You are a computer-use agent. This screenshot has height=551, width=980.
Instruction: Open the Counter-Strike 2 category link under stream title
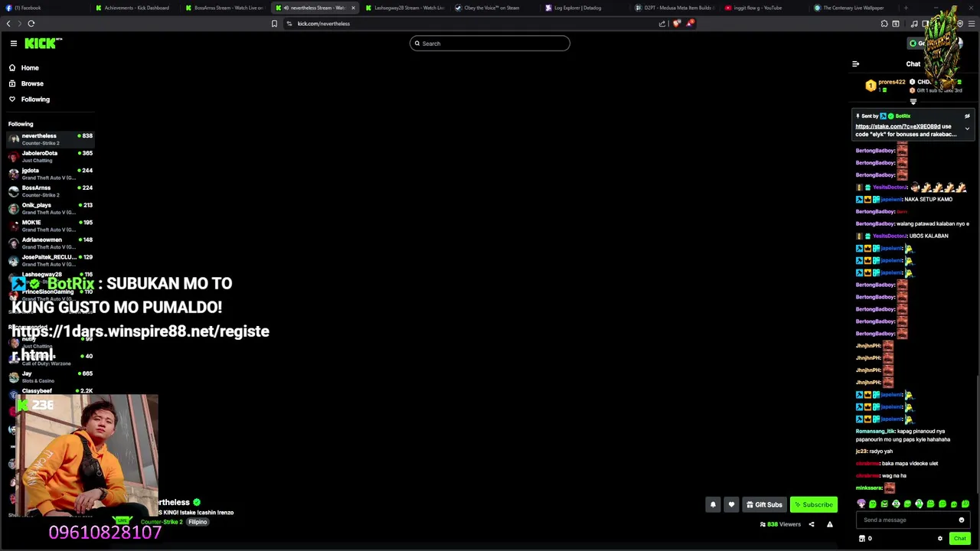pyautogui.click(x=162, y=522)
